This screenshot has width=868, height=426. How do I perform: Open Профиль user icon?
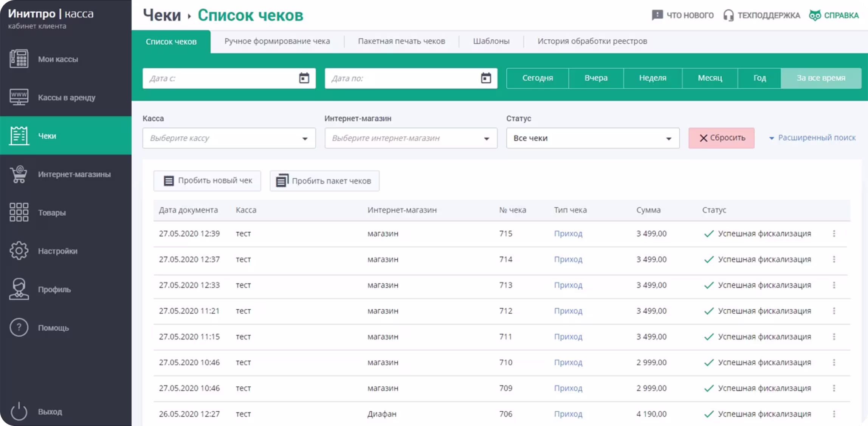(19, 289)
